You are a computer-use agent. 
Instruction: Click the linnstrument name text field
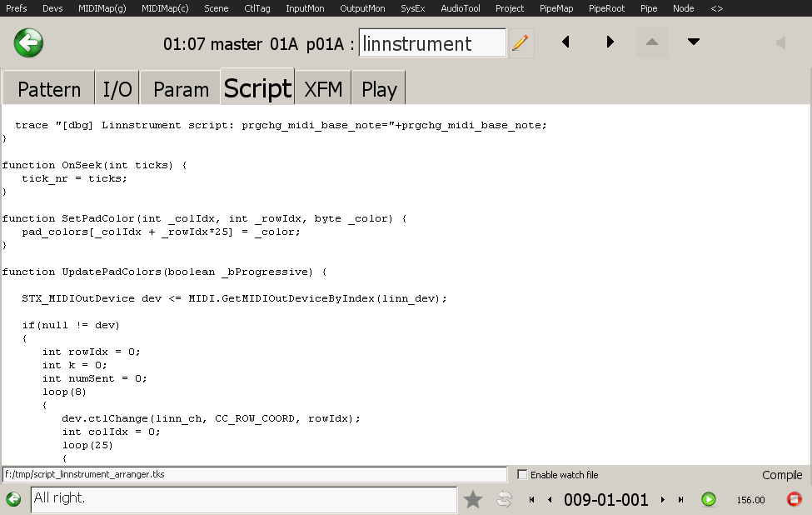[431, 43]
